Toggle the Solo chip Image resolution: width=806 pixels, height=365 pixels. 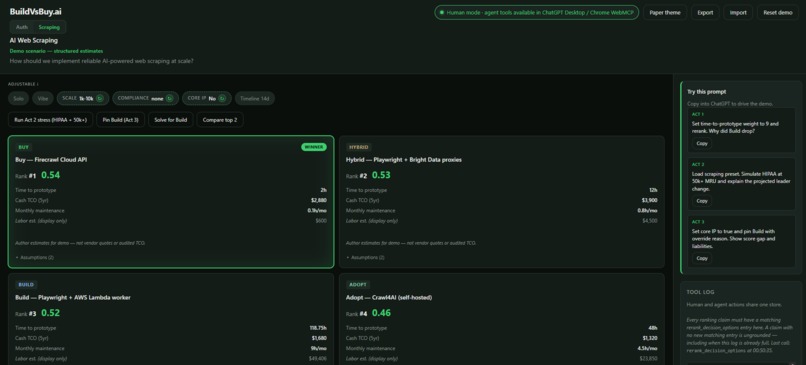point(18,98)
